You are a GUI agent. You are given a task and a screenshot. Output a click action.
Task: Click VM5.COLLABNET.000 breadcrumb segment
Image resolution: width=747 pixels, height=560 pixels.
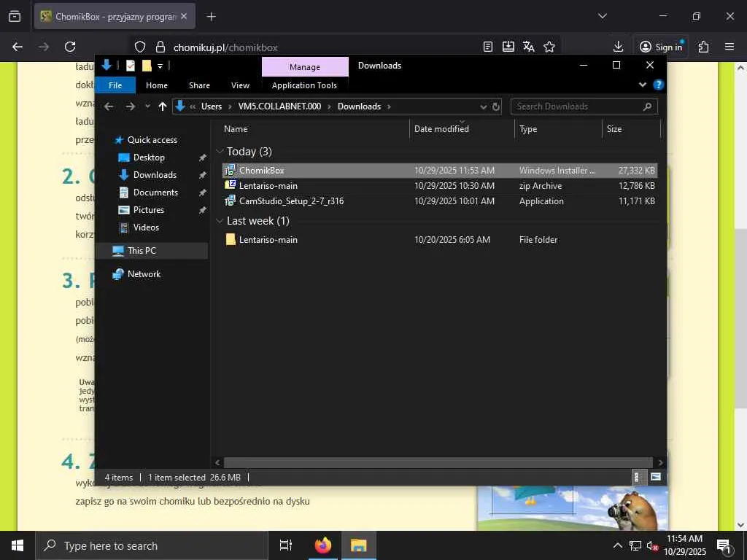(279, 106)
